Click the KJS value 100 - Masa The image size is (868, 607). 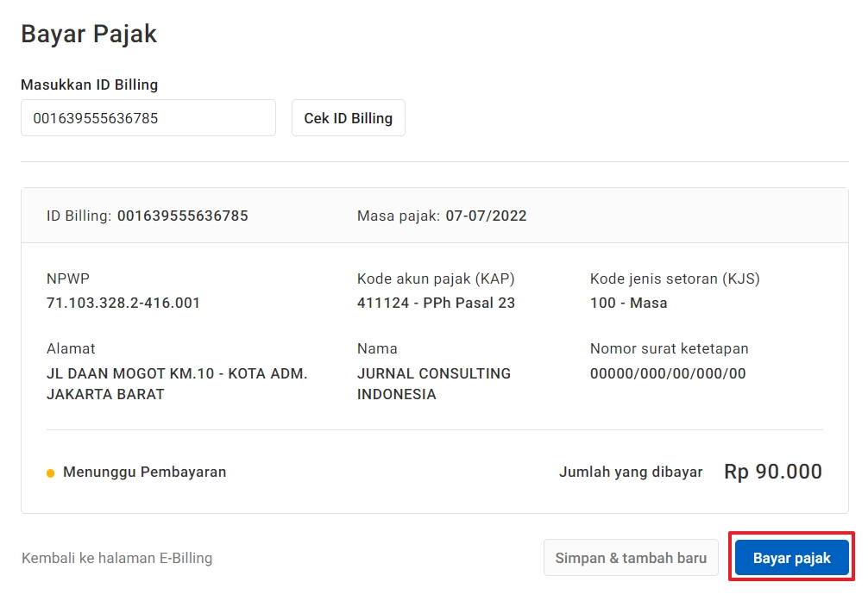[628, 303]
